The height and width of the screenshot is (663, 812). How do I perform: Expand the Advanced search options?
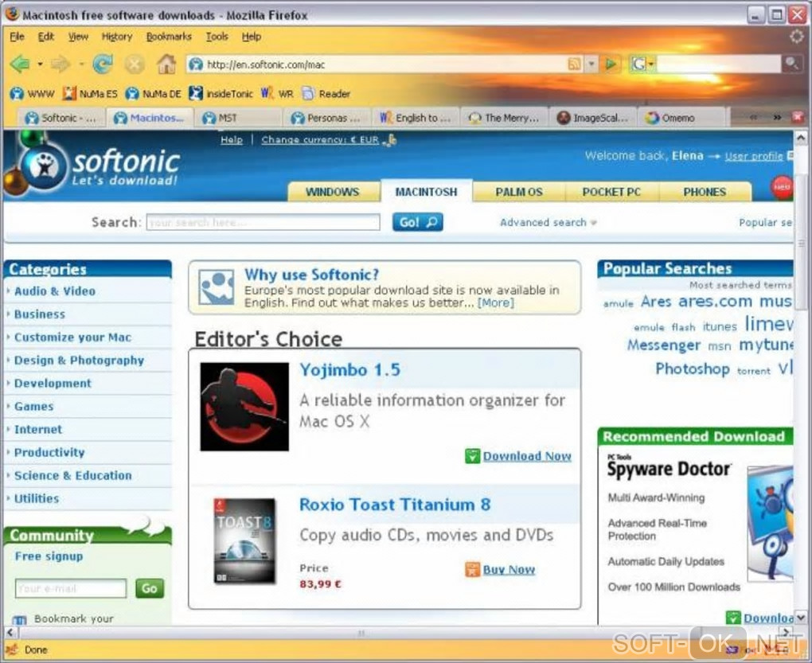click(548, 223)
